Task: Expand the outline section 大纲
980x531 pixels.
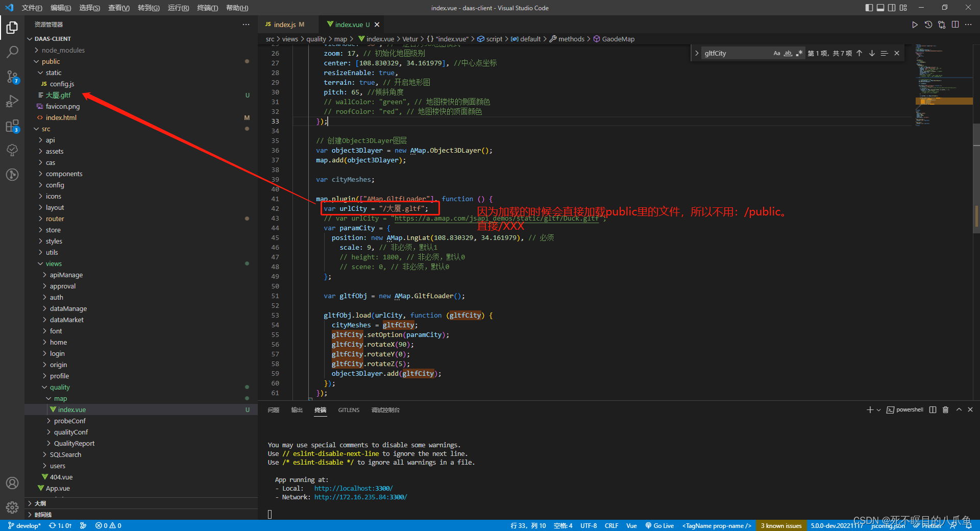Action: coord(40,503)
